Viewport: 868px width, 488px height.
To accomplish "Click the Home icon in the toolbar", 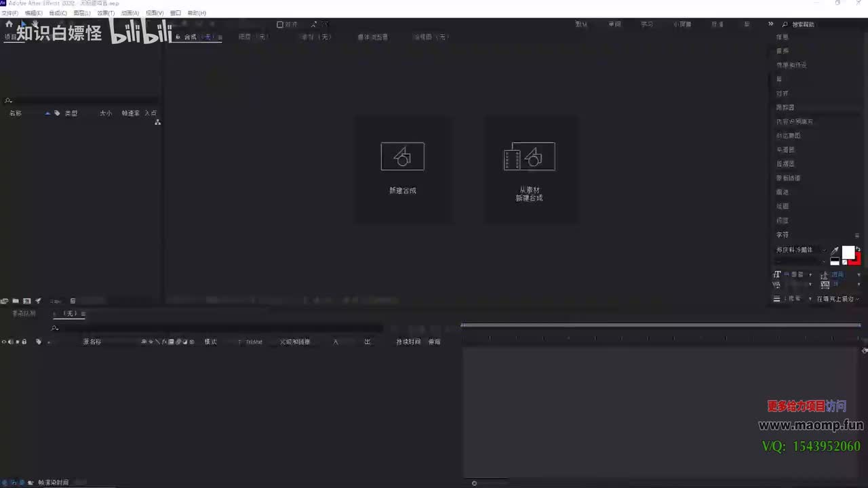I will pos(9,24).
